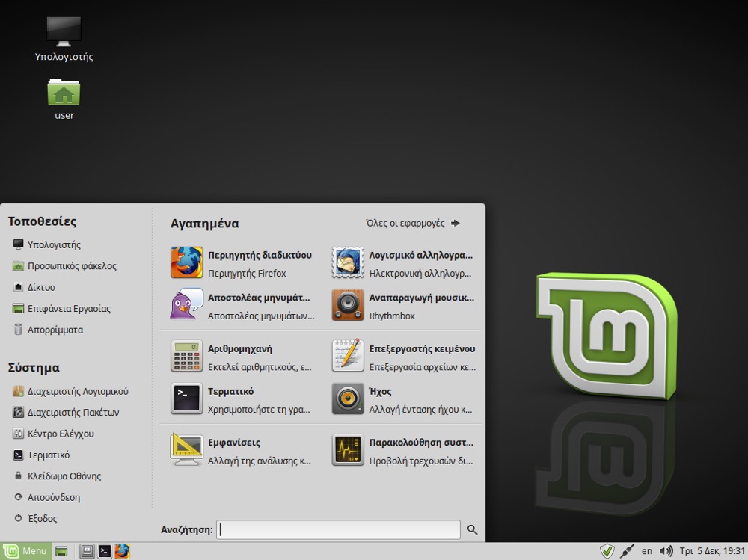Image resolution: width=748 pixels, height=560 pixels.
Task: Click terminal launcher in bottom panel
Action: [105, 552]
